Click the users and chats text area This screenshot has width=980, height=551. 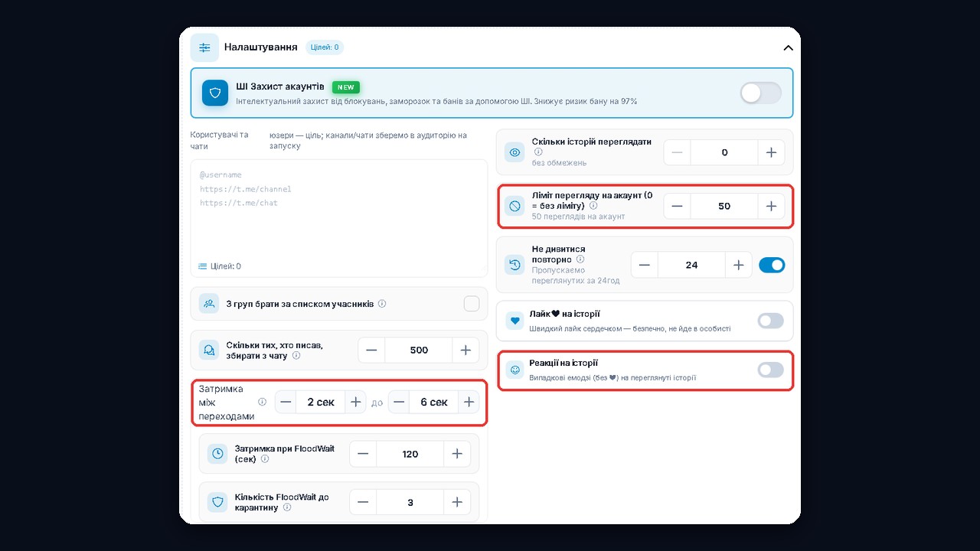click(339, 218)
